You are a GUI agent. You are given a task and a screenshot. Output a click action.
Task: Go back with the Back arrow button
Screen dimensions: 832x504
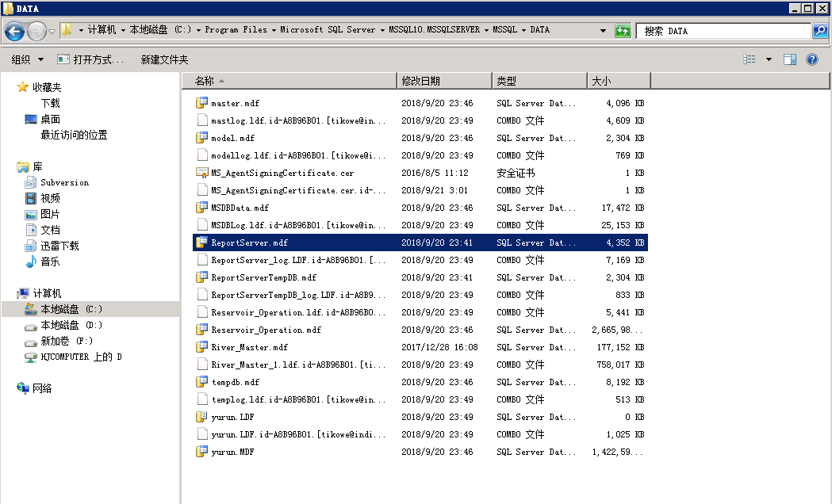click(x=15, y=31)
